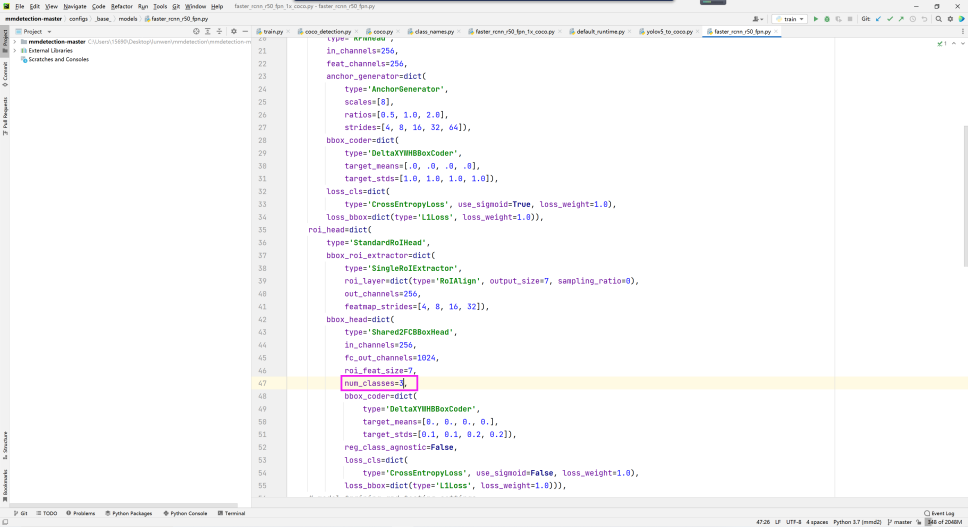Click memory indicator 348 of 2048M
The height and width of the screenshot is (527, 968).
(944, 522)
